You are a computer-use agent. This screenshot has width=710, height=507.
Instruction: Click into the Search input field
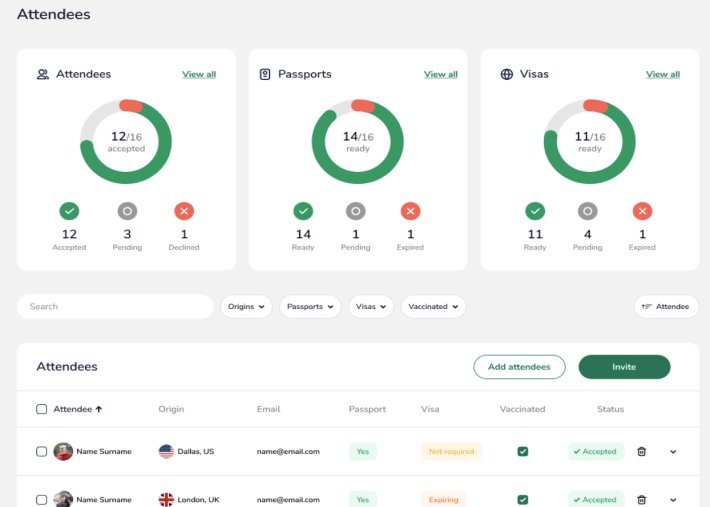(115, 307)
